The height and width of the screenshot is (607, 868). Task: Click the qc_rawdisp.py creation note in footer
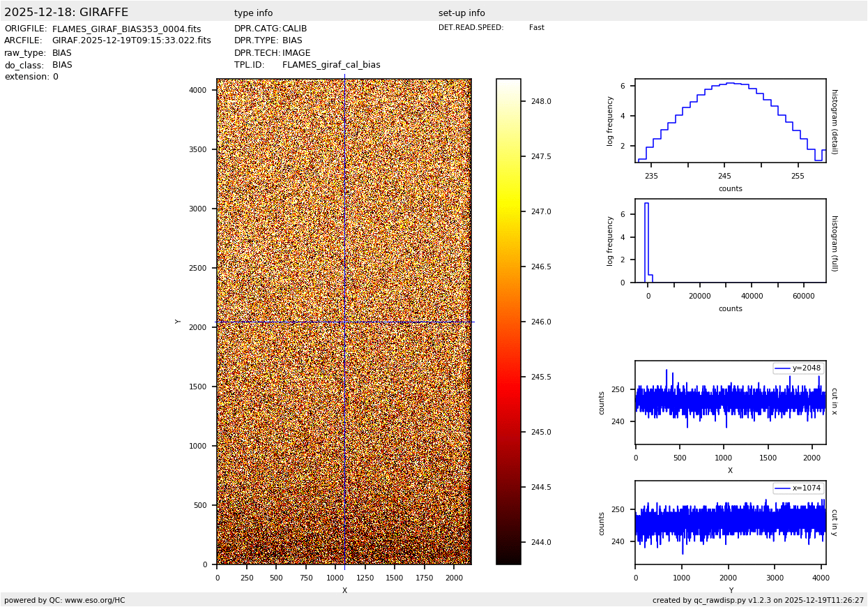(758, 600)
